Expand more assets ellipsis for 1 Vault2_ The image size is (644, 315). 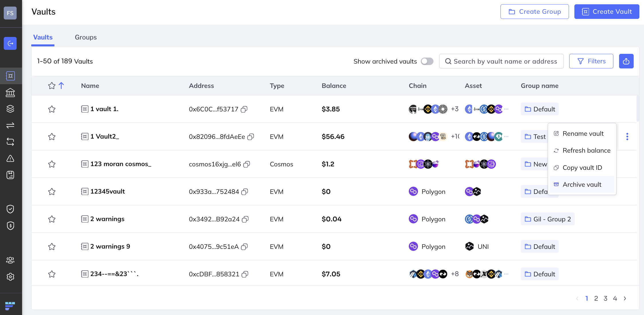[506, 137]
